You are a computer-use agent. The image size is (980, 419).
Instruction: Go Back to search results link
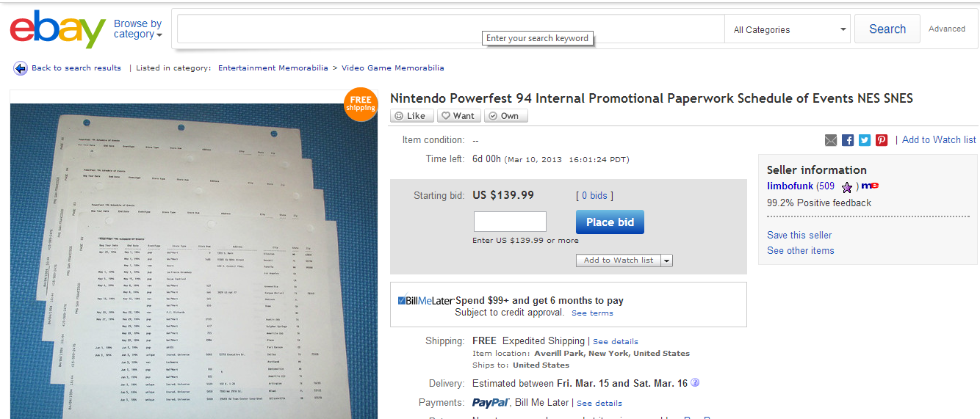point(76,68)
